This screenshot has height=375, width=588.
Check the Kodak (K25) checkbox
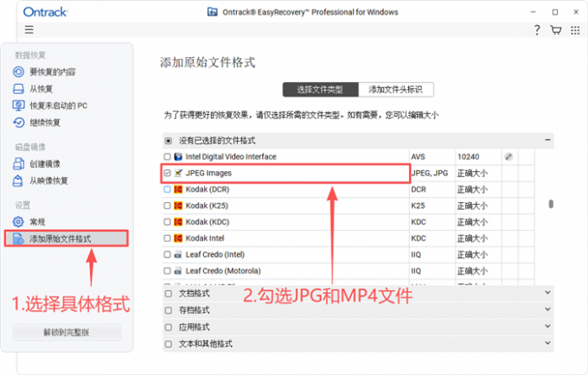coord(167,206)
